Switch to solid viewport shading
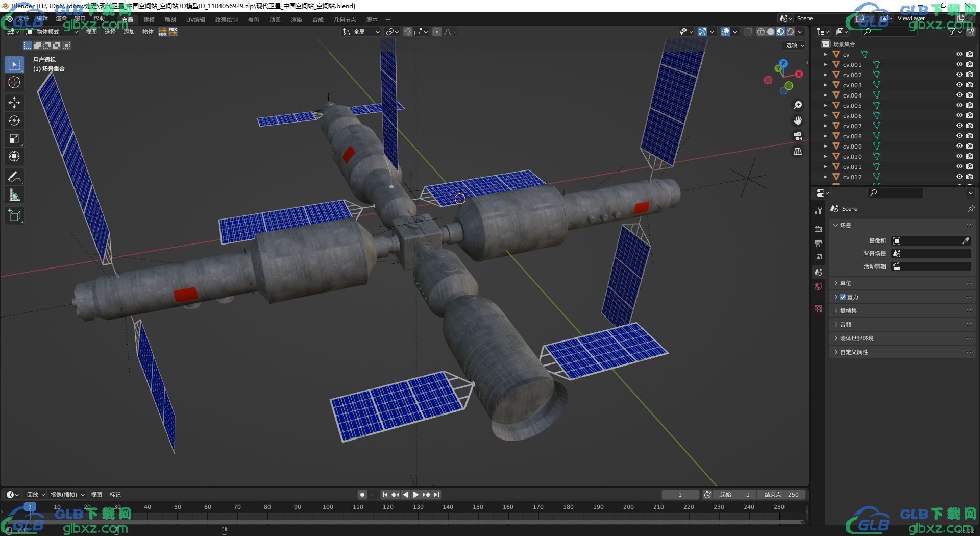980x536 pixels. pyautogui.click(x=771, y=32)
